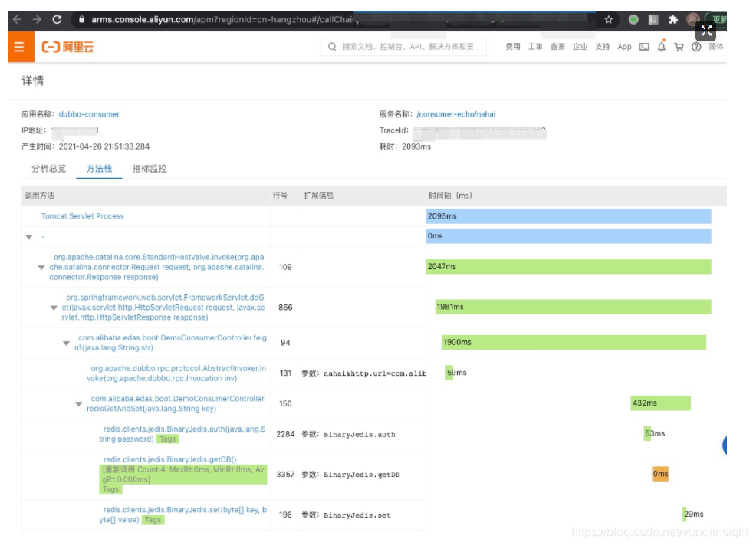Click Tags label on BinaryJedis.getDB row
Image resolution: width=756 pixels, height=546 pixels.
[111, 489]
